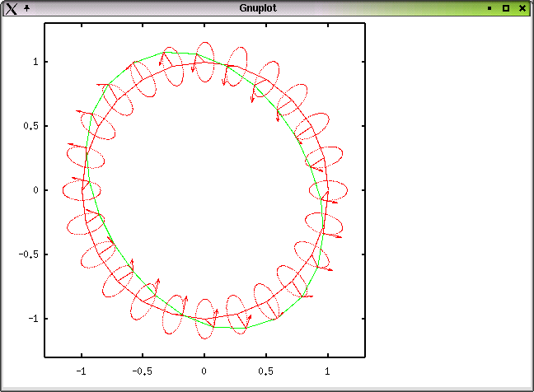
Task: Minimize the Gnuplot window
Action: 489,7
